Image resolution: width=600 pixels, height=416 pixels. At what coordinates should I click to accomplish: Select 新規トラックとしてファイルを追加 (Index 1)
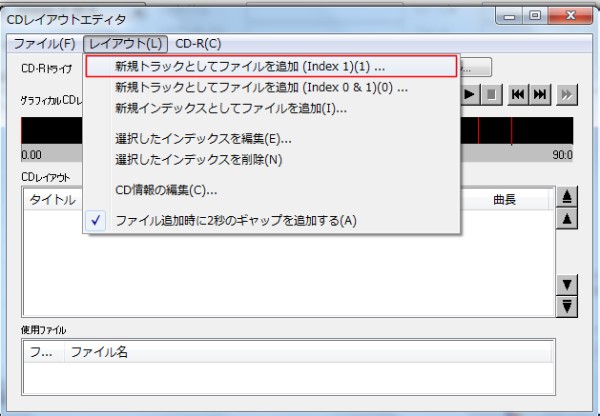click(x=250, y=66)
